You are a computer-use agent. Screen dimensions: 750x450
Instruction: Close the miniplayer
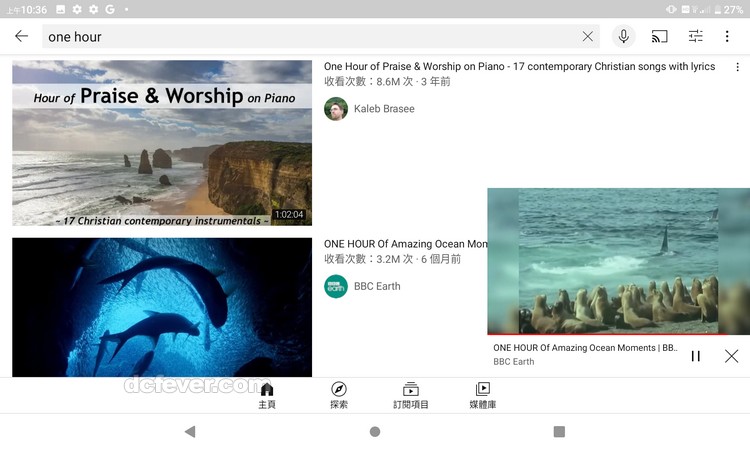(731, 356)
